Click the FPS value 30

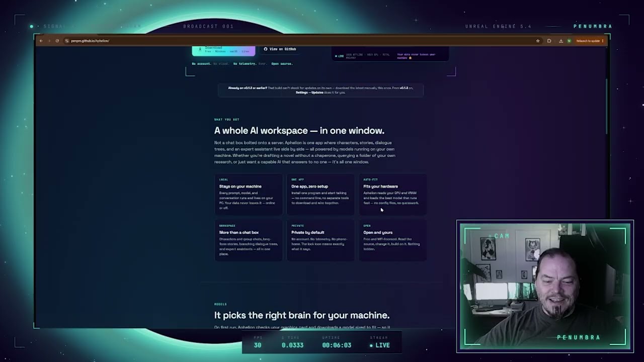[258, 345]
